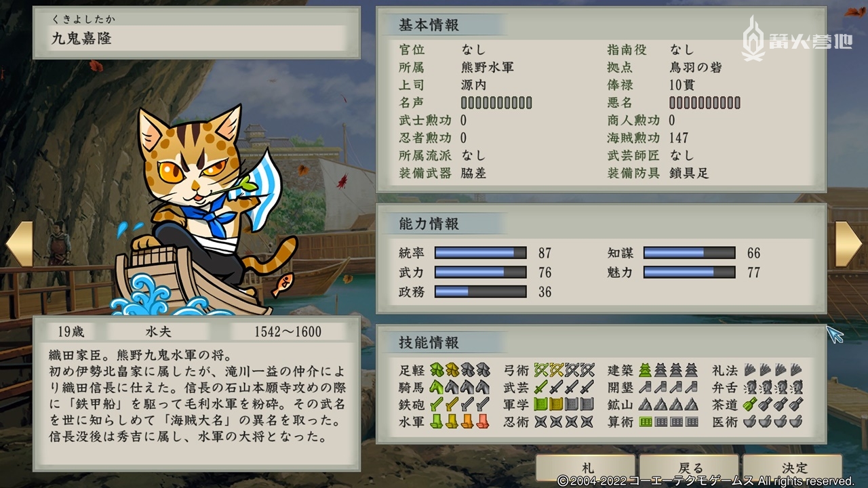Screen dimensions: 868x488
Task: Click the 算術 arithmetic abacus icons
Action: point(668,421)
